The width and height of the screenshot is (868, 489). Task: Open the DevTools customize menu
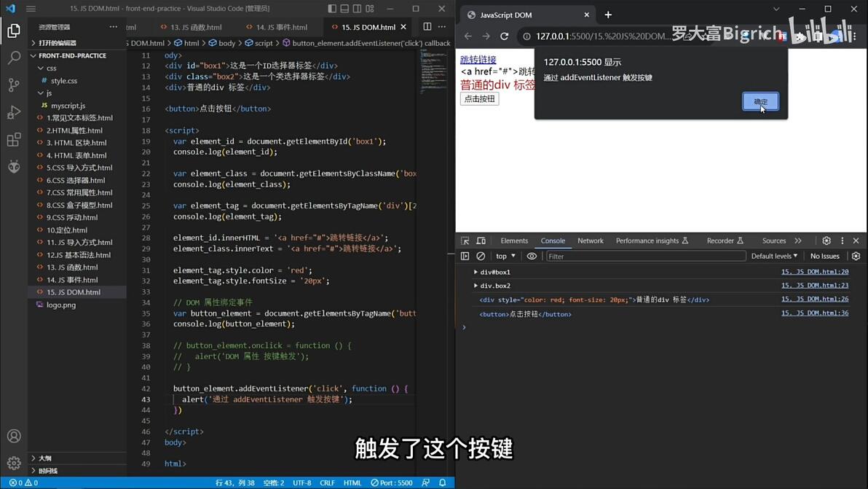(843, 241)
